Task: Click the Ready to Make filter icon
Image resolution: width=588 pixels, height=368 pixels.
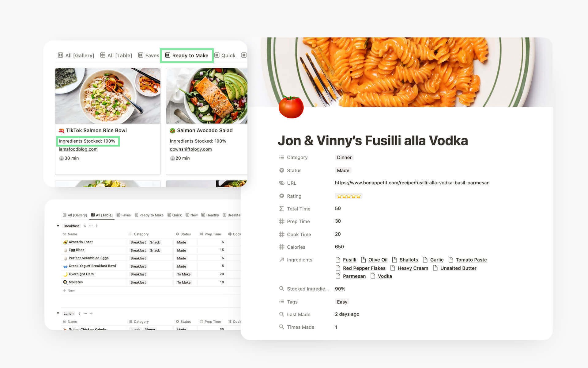Action: click(168, 55)
